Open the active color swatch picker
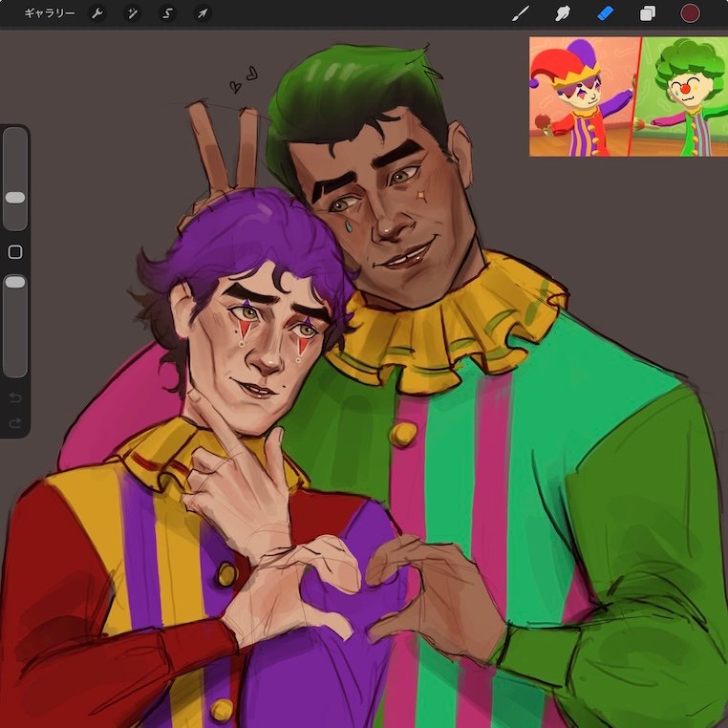 pyautogui.click(x=690, y=13)
